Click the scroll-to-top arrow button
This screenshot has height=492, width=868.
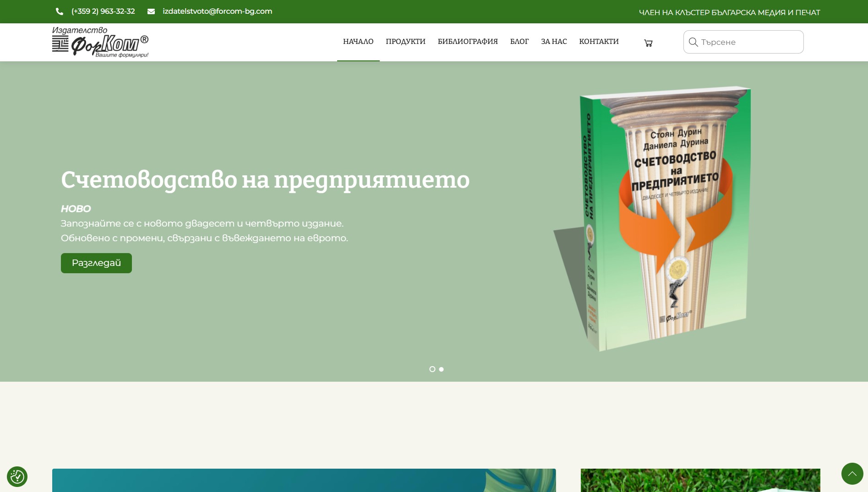[x=852, y=473]
